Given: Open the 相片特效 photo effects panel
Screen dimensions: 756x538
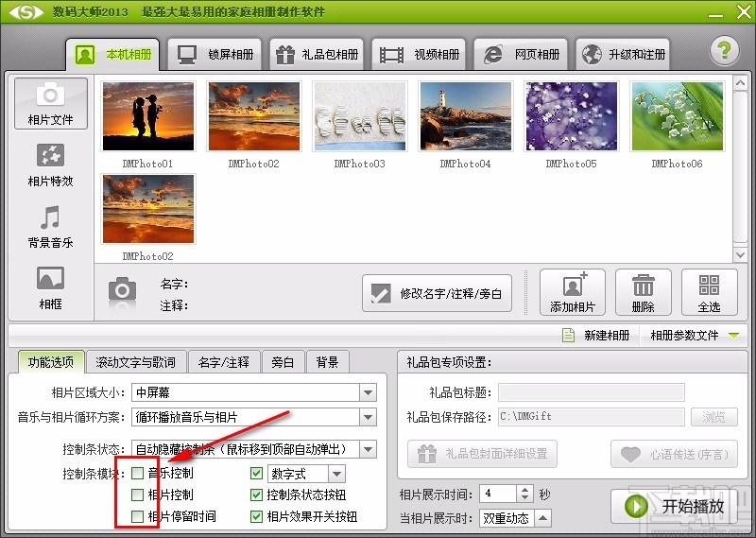Looking at the screenshot, I should pos(51,165).
